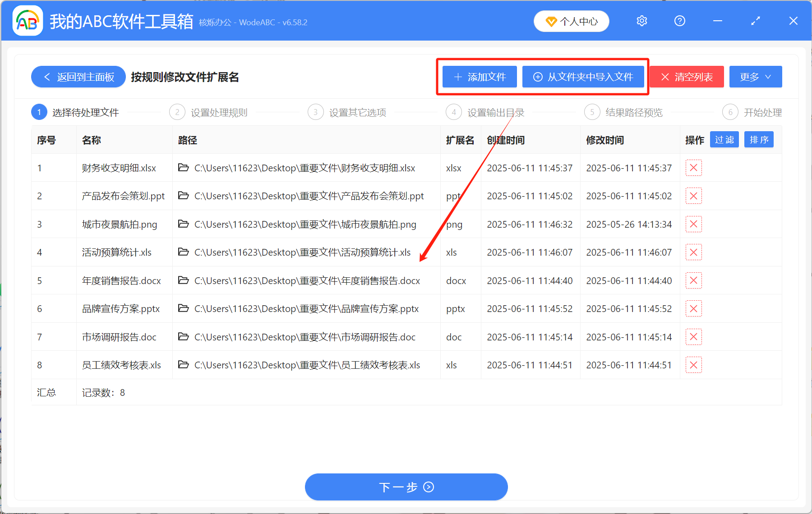Go to step 5 结果路径预览

click(x=623, y=112)
